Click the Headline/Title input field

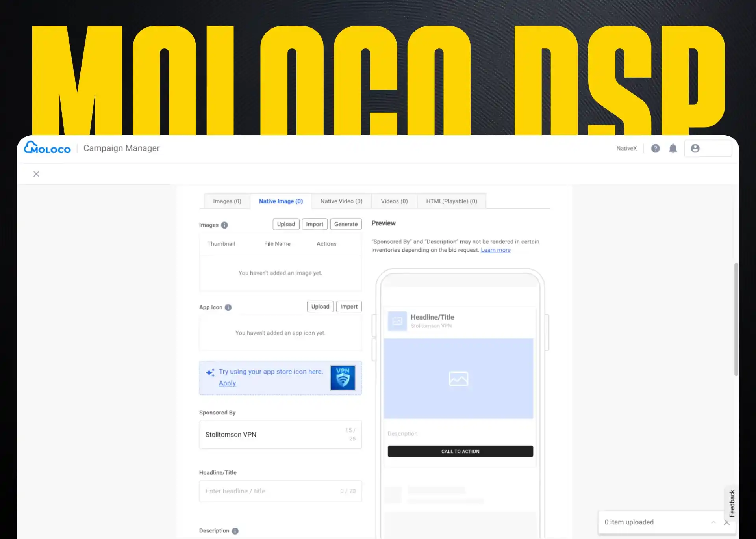tap(280, 491)
